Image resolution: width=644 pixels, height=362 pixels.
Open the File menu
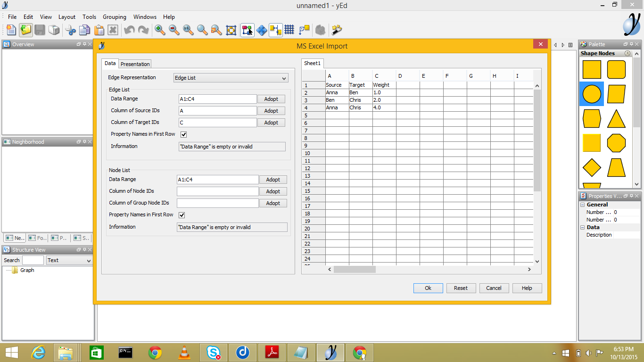tap(12, 17)
